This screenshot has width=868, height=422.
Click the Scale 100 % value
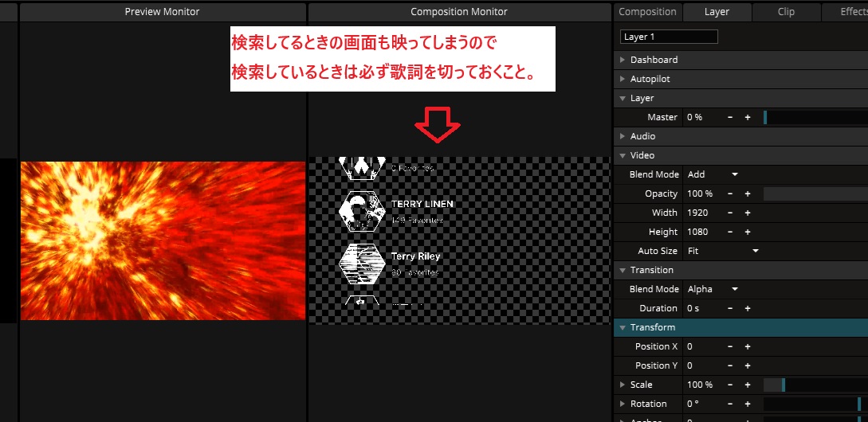click(x=700, y=385)
